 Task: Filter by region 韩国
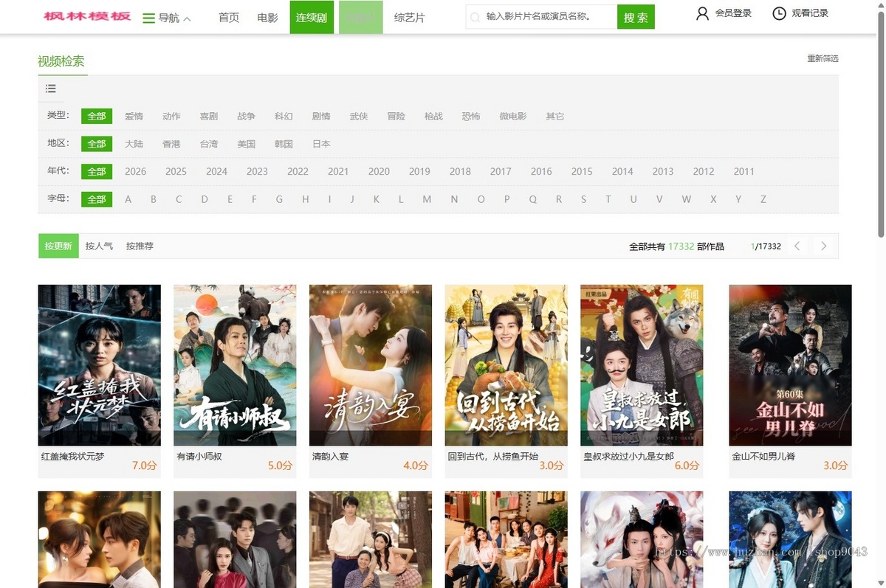click(x=284, y=144)
